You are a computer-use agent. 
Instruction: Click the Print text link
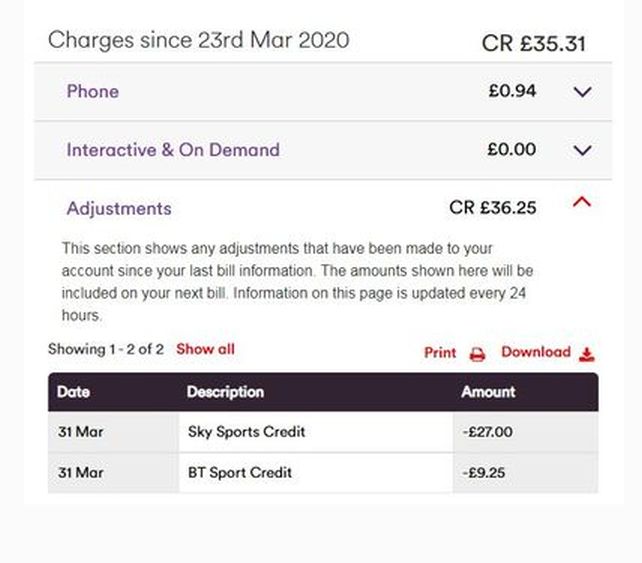coord(440,353)
